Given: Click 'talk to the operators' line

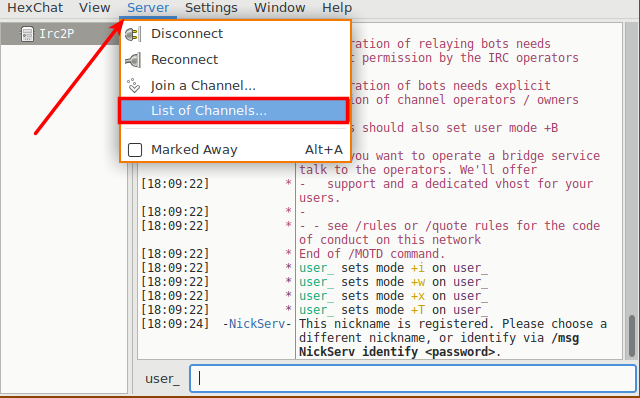Looking at the screenshot, I should point(418,170).
